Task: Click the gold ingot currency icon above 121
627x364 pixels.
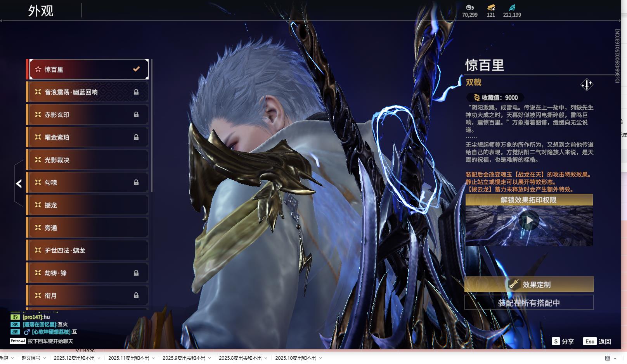Action: coord(491,7)
